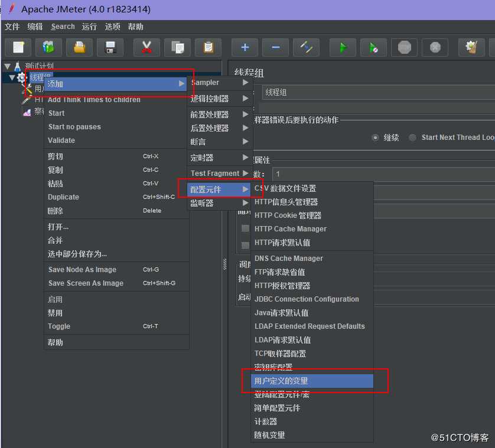Choose 删除 in the context menu
The image size is (495, 448).
click(116, 211)
